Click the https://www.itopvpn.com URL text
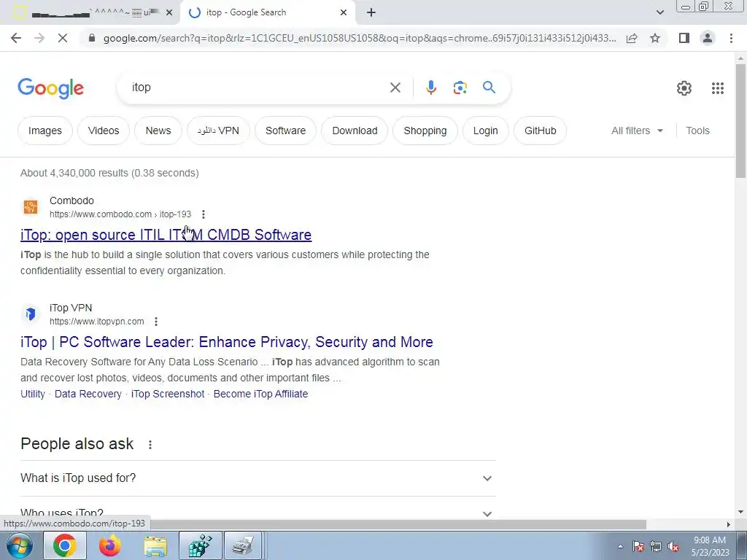 97,322
